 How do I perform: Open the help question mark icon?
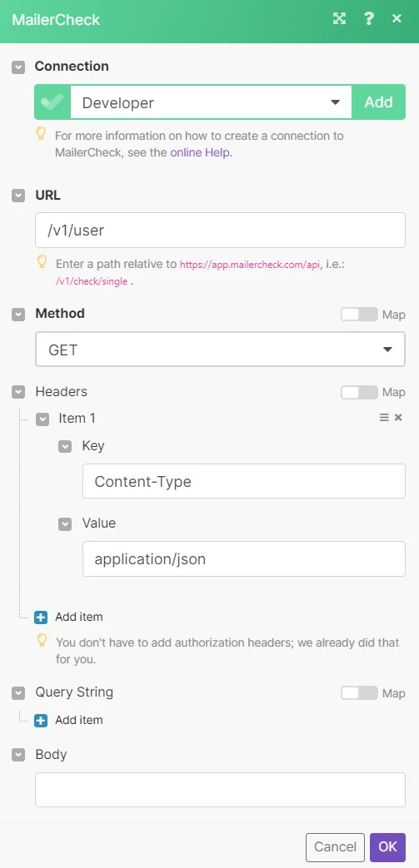tap(368, 19)
